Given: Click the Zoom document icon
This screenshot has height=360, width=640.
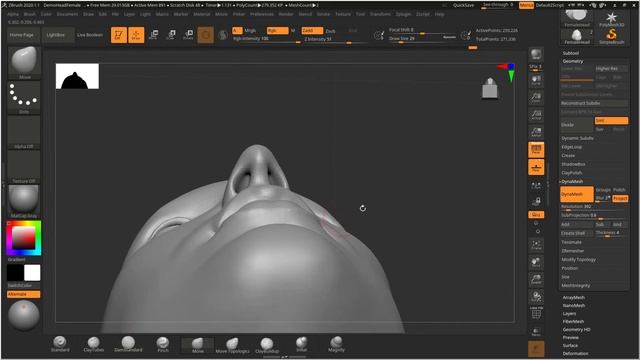Looking at the screenshot, I should pyautogui.click(x=536, y=98).
